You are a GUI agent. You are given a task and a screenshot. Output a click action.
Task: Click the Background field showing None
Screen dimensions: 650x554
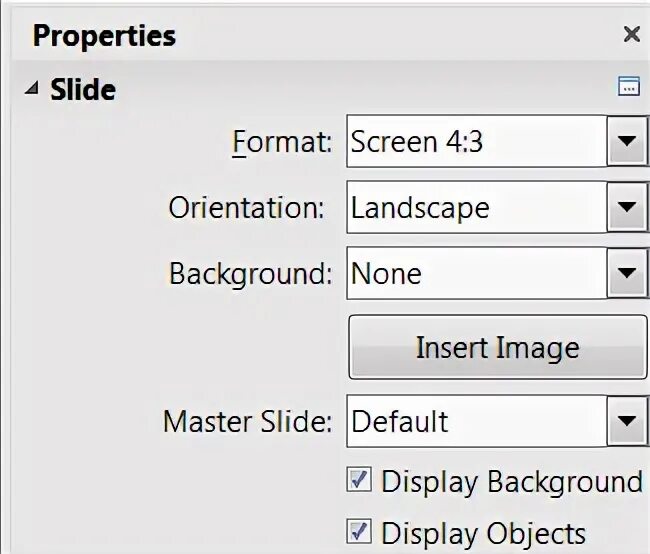click(476, 273)
